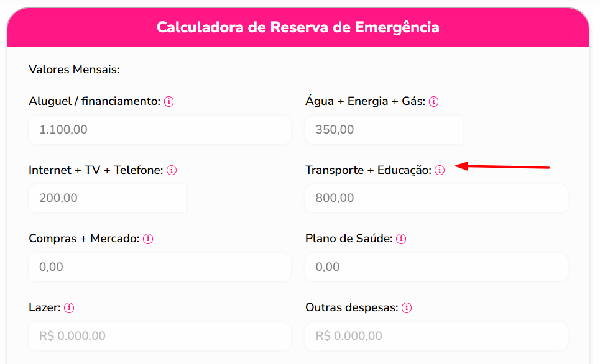Click the Compras + Mercado info icon
Viewport: 600px width, 364px height.
point(148,239)
